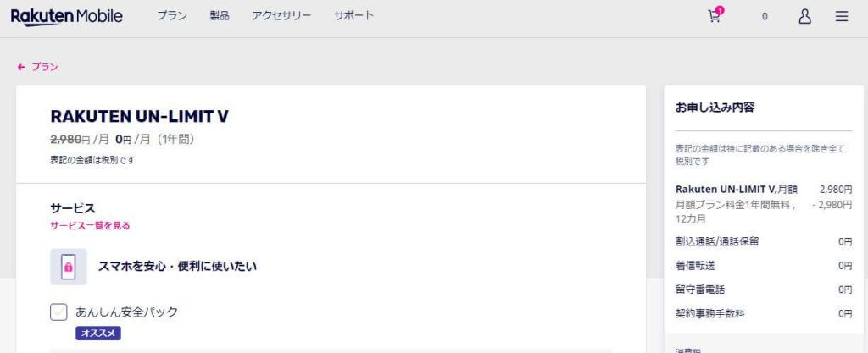Screen dimensions: 868x353
Task: Click the counter showing 0 in header
Action: (x=765, y=17)
